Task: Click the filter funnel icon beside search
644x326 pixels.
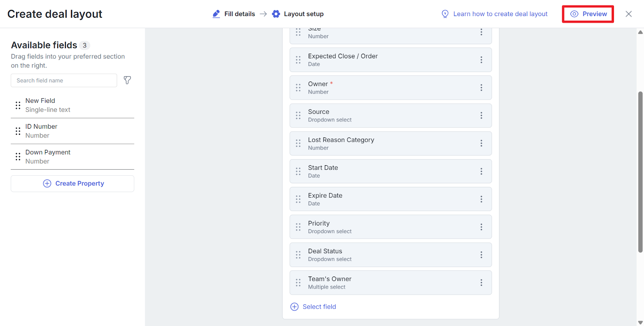Action: point(127,80)
